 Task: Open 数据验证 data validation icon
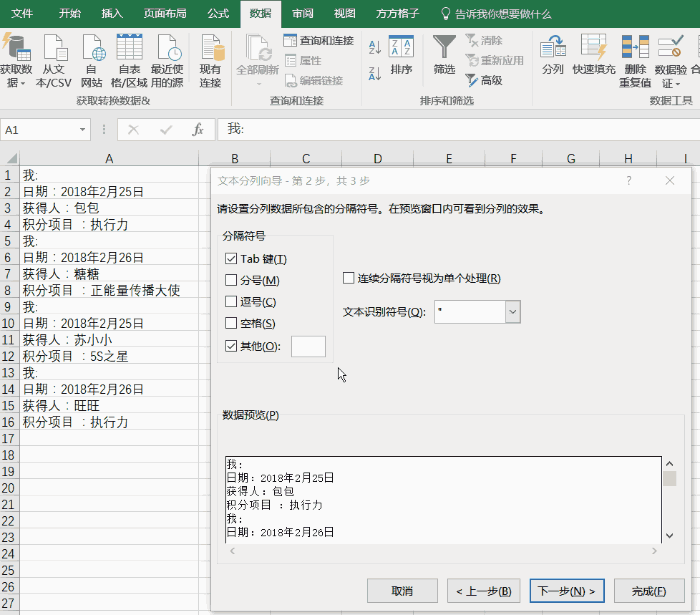tap(671, 60)
